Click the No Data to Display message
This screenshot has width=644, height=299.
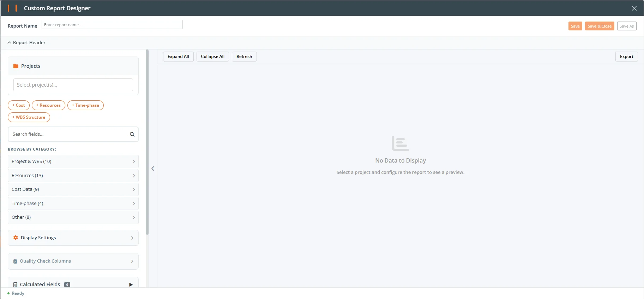[401, 161]
